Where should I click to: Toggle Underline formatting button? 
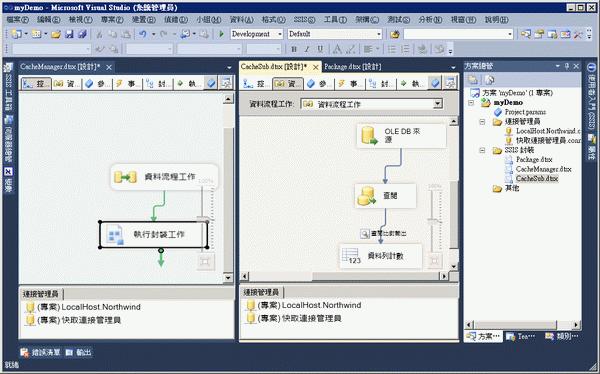[x=320, y=49]
